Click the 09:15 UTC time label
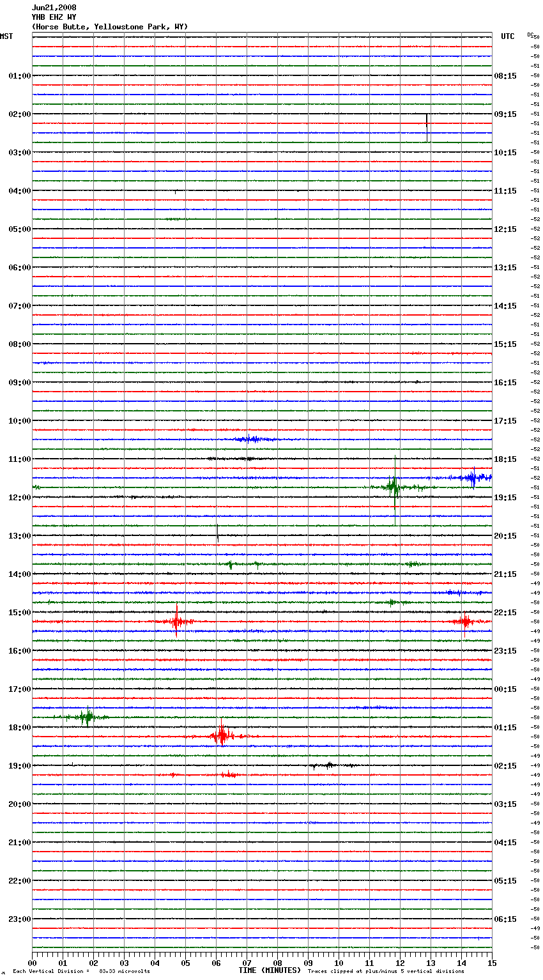The height and width of the screenshot is (980, 543). (505, 114)
